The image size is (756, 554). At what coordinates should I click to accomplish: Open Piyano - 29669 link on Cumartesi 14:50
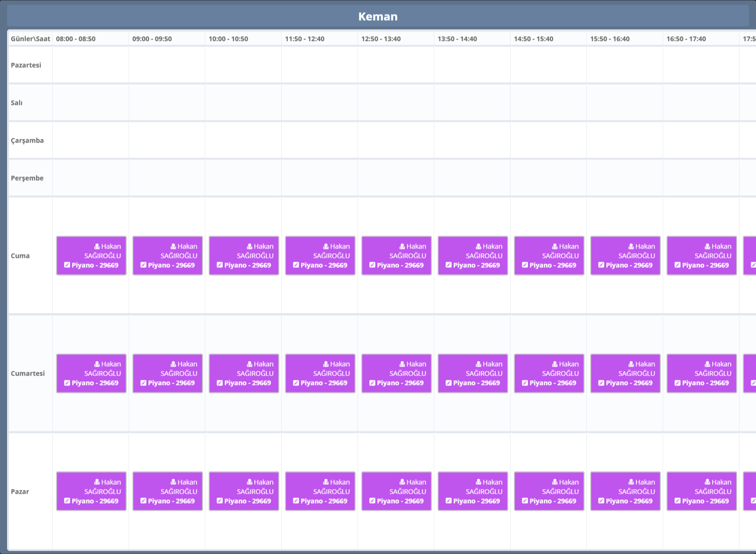pyautogui.click(x=553, y=383)
